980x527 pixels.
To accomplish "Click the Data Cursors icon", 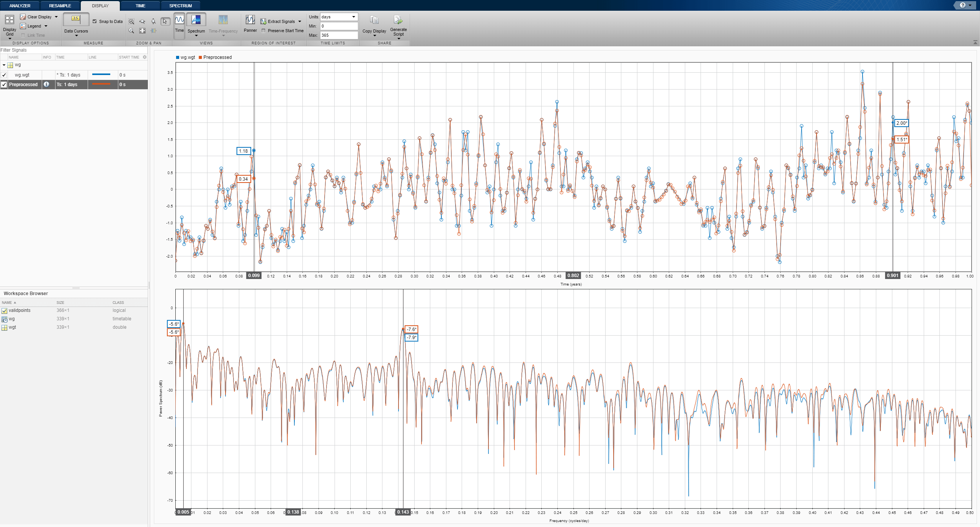I will (76, 19).
